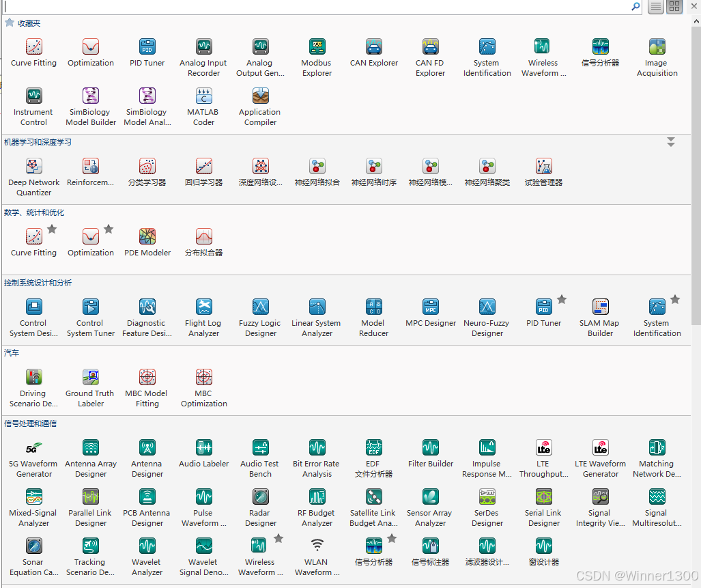Open the EDF 文件分析器 app
This screenshot has height=588, width=701.
(x=374, y=458)
